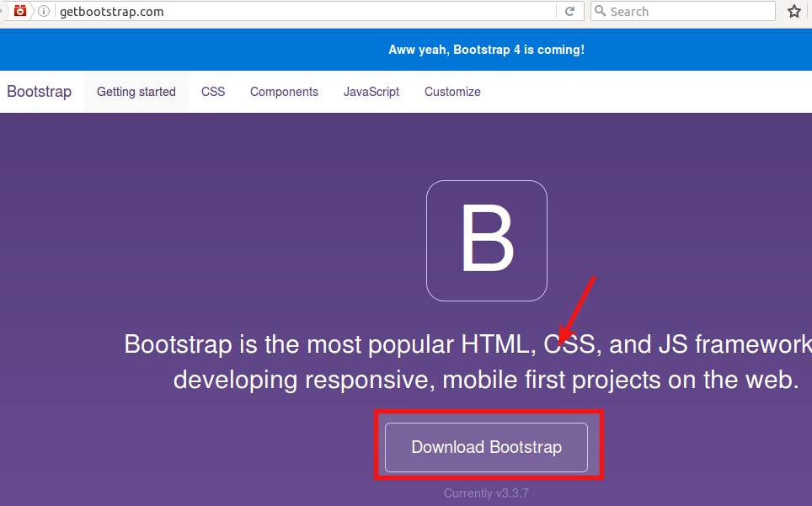Image resolution: width=812 pixels, height=506 pixels.
Task: Click the partially visible back navigation control
Action: click(3, 11)
